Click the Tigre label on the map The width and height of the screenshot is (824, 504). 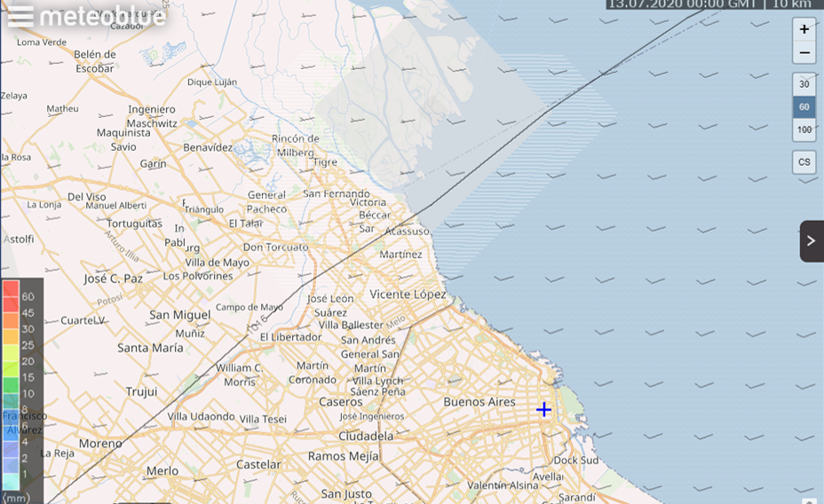(326, 162)
